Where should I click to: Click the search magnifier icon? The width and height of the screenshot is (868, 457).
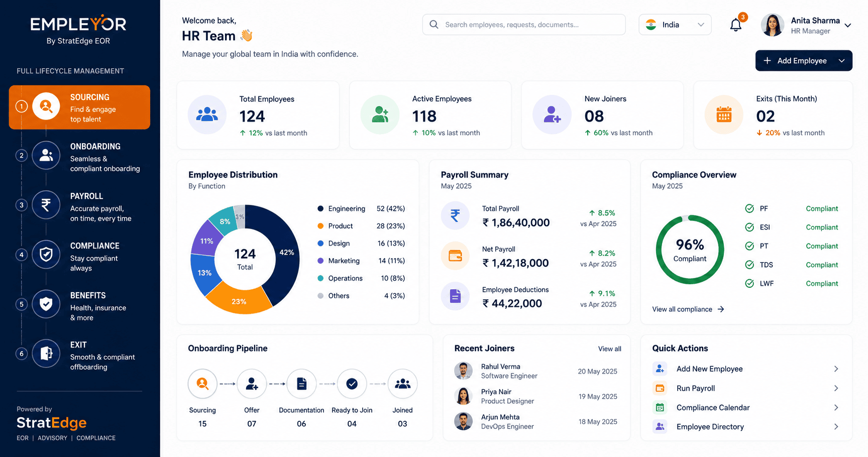coord(434,25)
